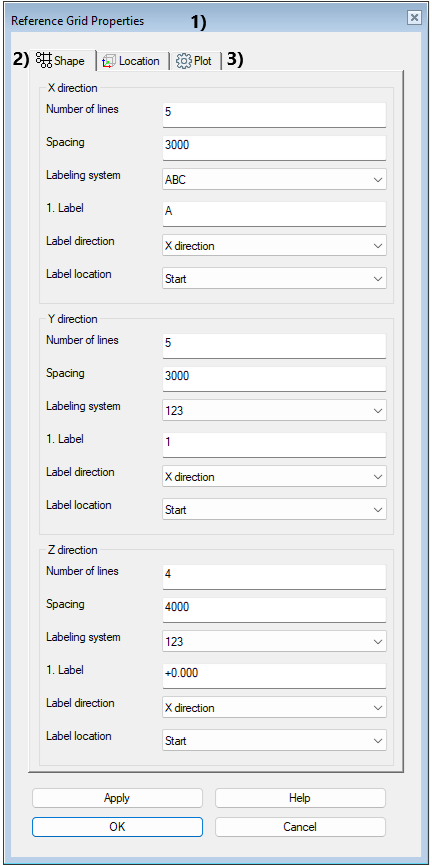This screenshot has height=866, width=432.
Task: Select Z direction 1. Label field
Action: (x=275, y=675)
